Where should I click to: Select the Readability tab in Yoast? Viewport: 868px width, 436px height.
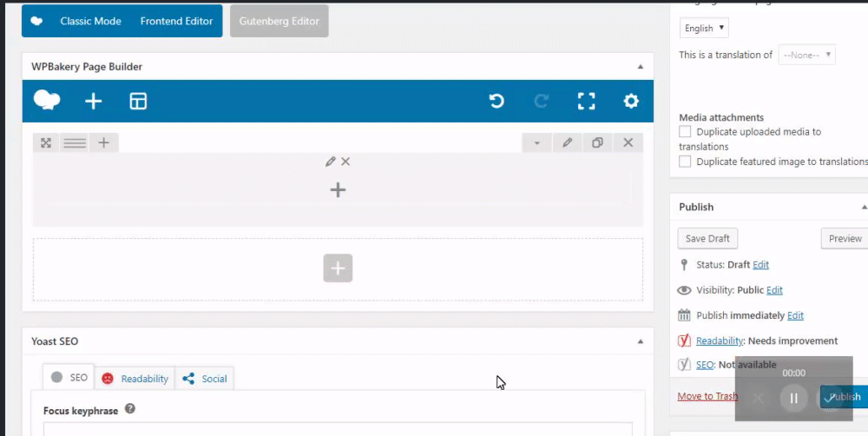click(135, 379)
